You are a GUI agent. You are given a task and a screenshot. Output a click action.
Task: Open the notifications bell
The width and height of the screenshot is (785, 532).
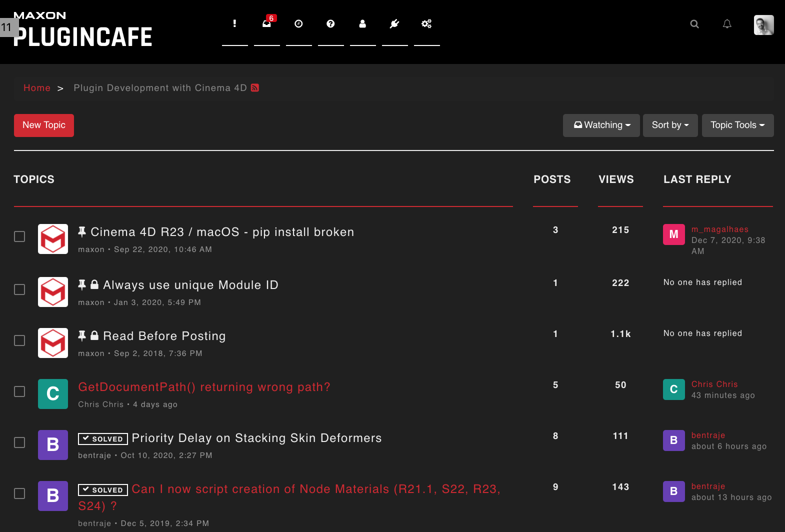pos(727,24)
